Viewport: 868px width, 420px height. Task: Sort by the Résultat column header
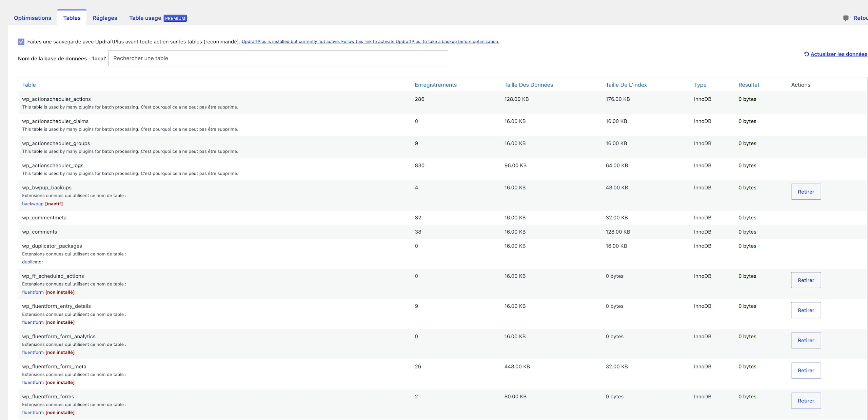tap(749, 85)
